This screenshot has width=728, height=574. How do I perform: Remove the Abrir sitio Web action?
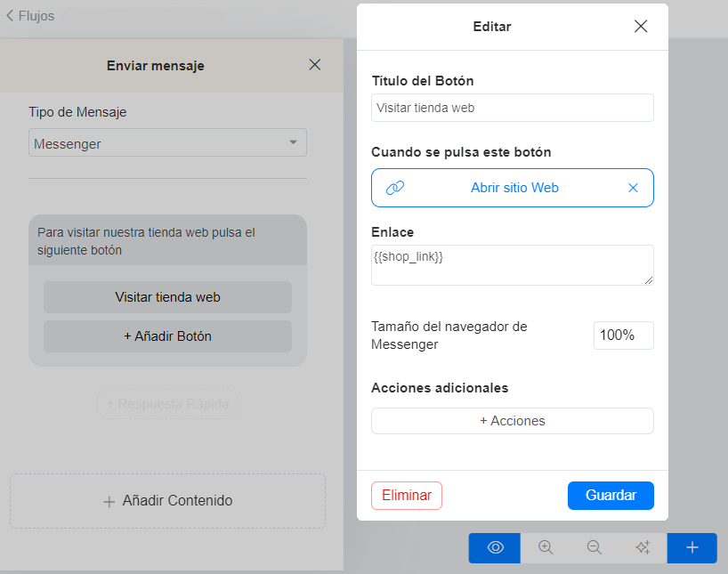tap(633, 188)
